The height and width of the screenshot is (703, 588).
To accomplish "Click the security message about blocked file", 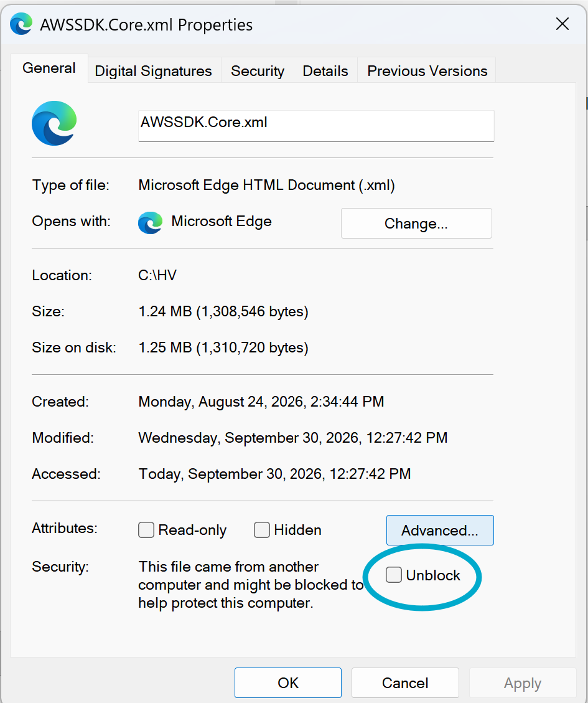I will tap(251, 585).
